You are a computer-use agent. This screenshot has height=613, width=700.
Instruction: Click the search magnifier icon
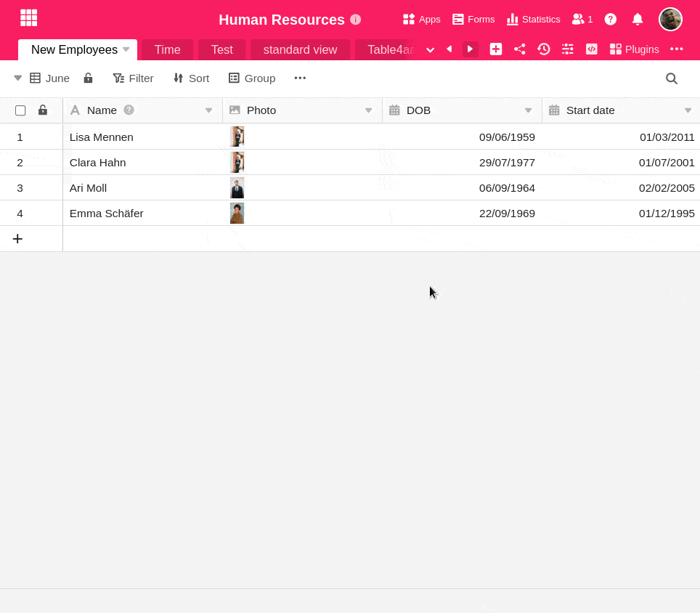point(672,78)
